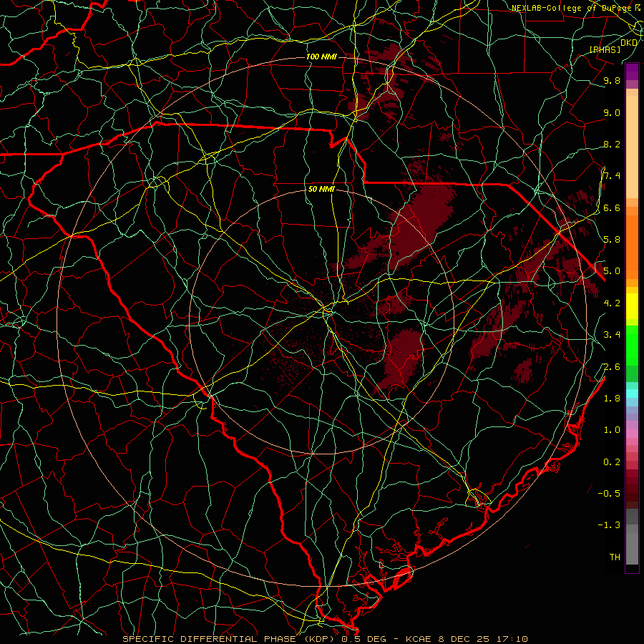The image size is (644, 644).
Task: Click the 0.2 value on the color scale
Action: click(x=612, y=462)
